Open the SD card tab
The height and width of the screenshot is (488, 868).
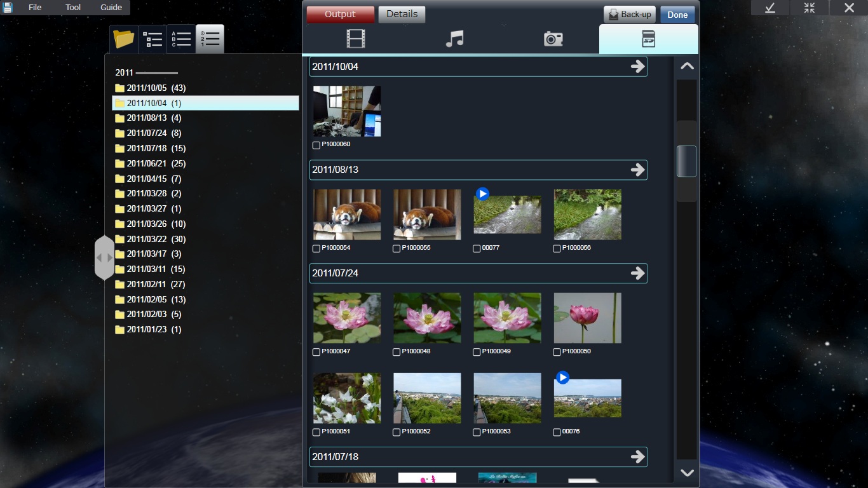click(648, 39)
